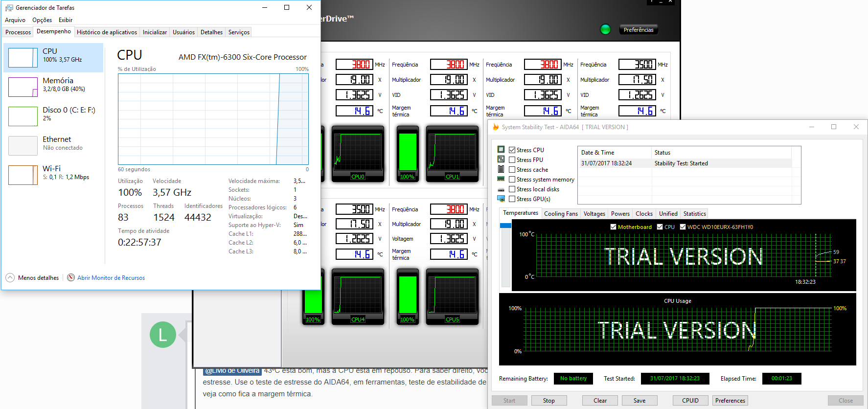Toggle the CPU temperature graph checkbox
Viewport: 868px width, 409px height.
(x=660, y=227)
